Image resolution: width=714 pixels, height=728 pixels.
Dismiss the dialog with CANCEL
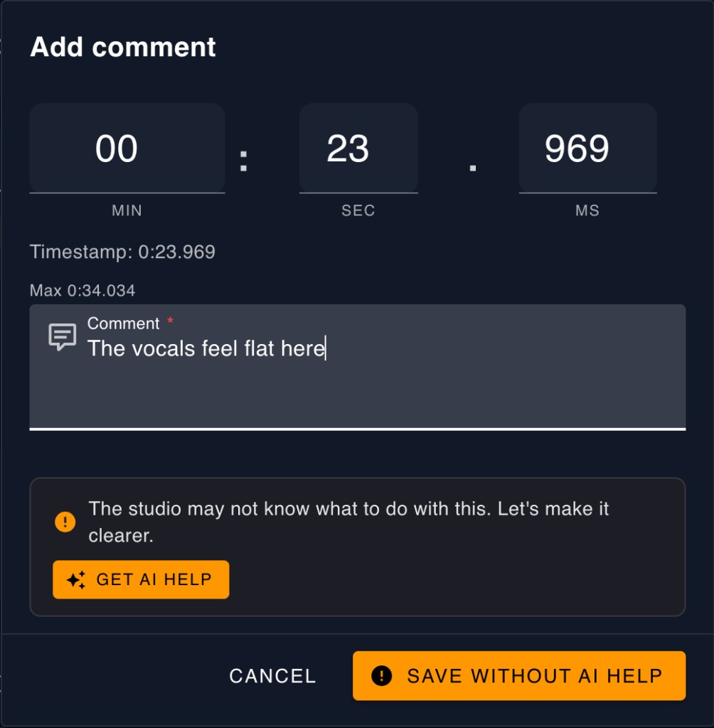click(272, 675)
